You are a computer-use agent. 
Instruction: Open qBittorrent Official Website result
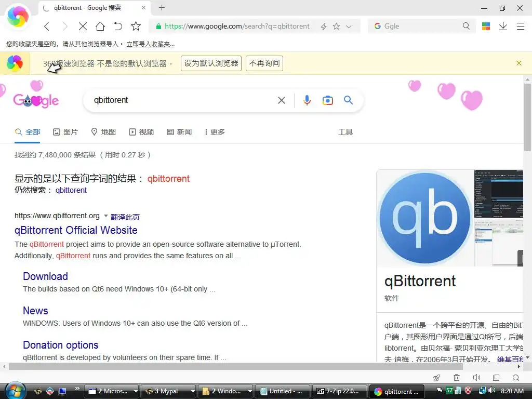(x=76, y=230)
